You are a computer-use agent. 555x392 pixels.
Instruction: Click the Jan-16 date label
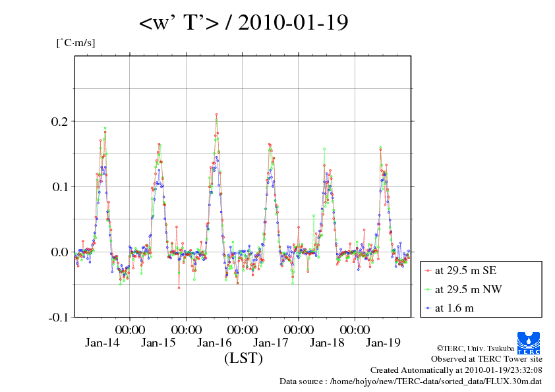pos(214,343)
